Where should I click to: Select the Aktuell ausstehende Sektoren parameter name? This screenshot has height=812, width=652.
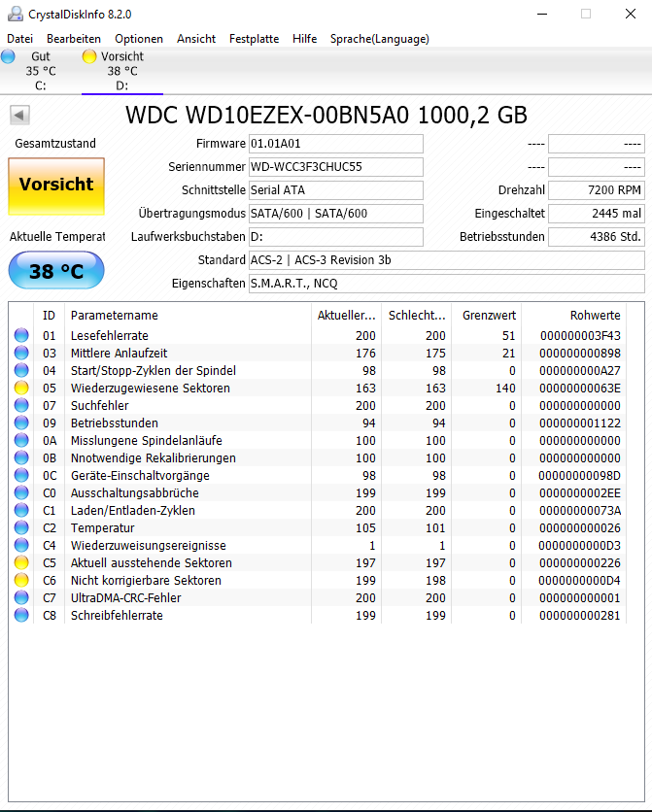(x=152, y=563)
